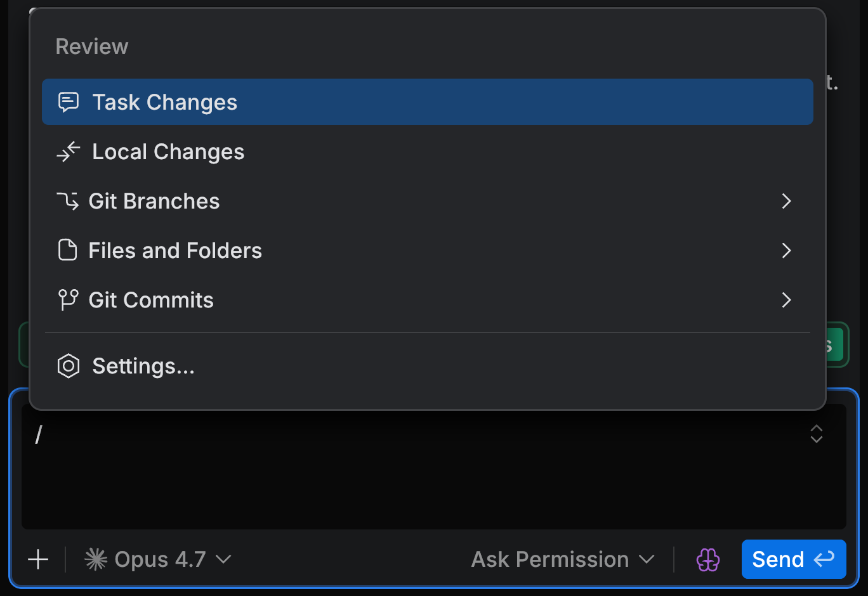Click the Task Changes speech bubble icon
The image size is (868, 596).
tap(69, 102)
